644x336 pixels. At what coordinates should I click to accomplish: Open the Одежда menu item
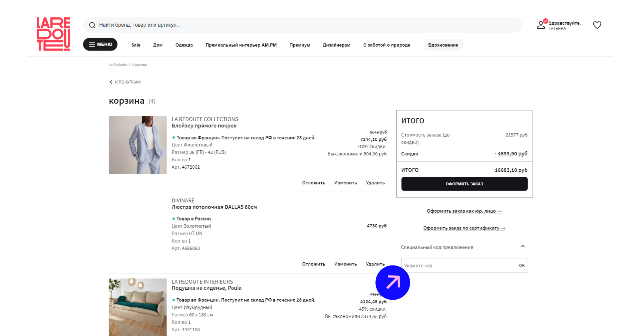click(184, 45)
